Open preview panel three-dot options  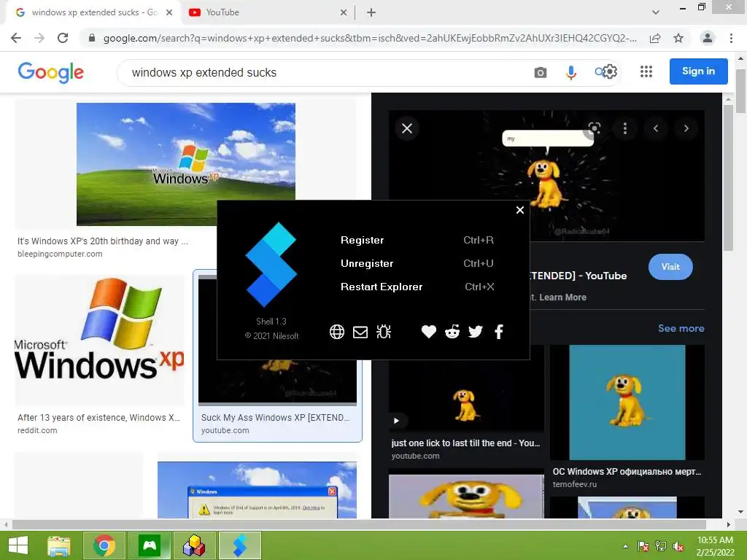(625, 128)
